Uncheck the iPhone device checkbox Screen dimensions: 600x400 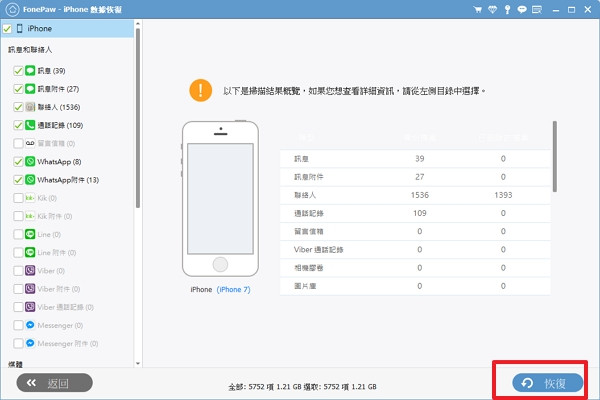[x=7, y=29]
